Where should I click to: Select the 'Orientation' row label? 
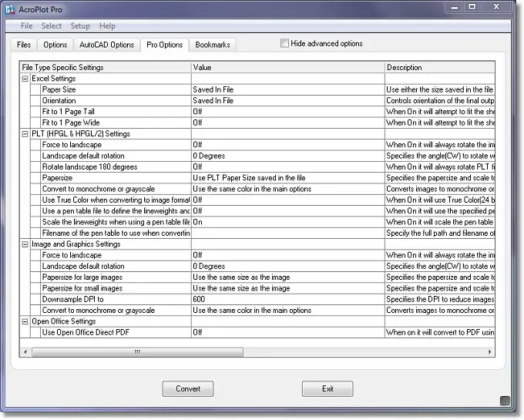pyautogui.click(x=59, y=101)
